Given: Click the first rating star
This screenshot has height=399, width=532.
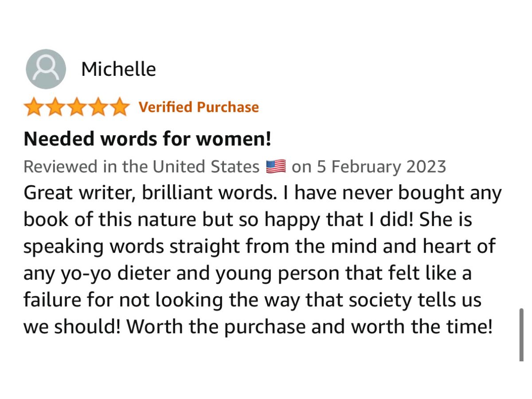Looking at the screenshot, I should tap(34, 107).
